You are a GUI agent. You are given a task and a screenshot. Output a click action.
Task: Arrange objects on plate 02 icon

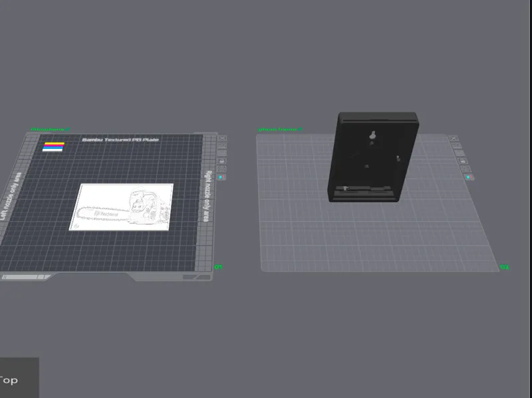(x=460, y=153)
